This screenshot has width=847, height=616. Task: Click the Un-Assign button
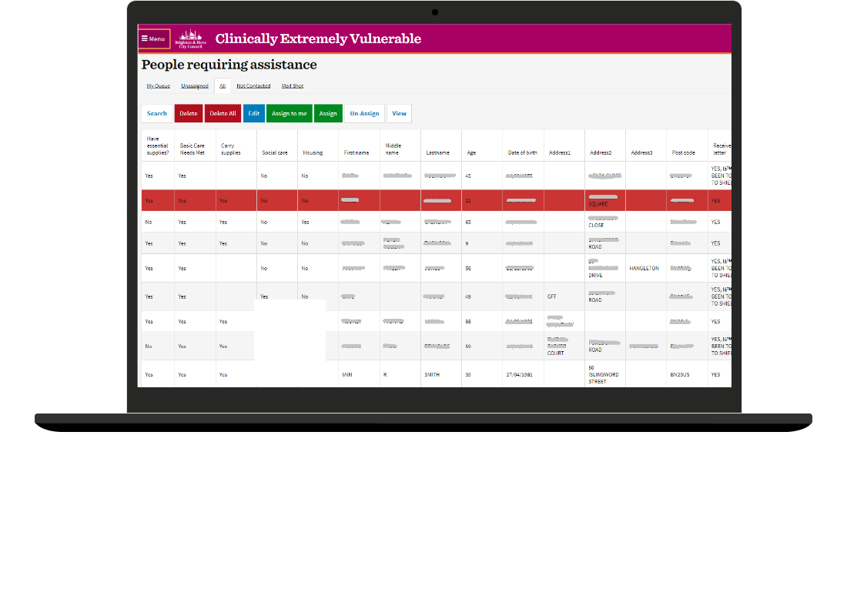365,113
